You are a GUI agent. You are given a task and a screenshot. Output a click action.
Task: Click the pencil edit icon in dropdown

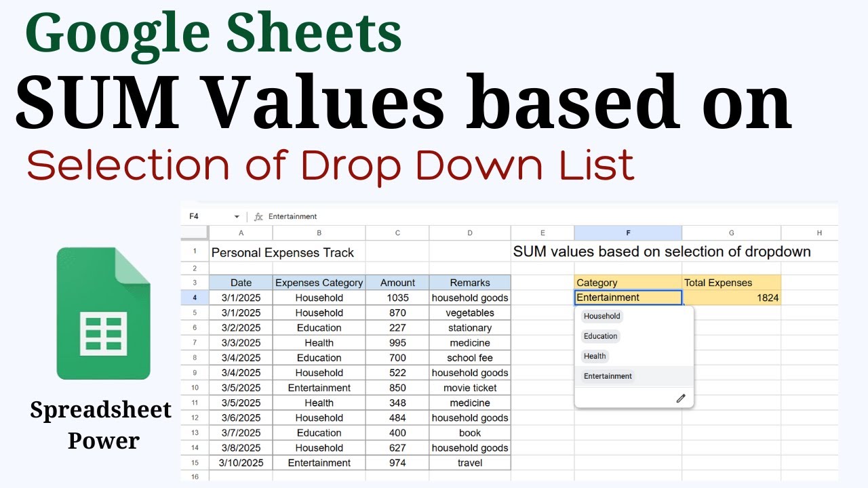point(681,399)
